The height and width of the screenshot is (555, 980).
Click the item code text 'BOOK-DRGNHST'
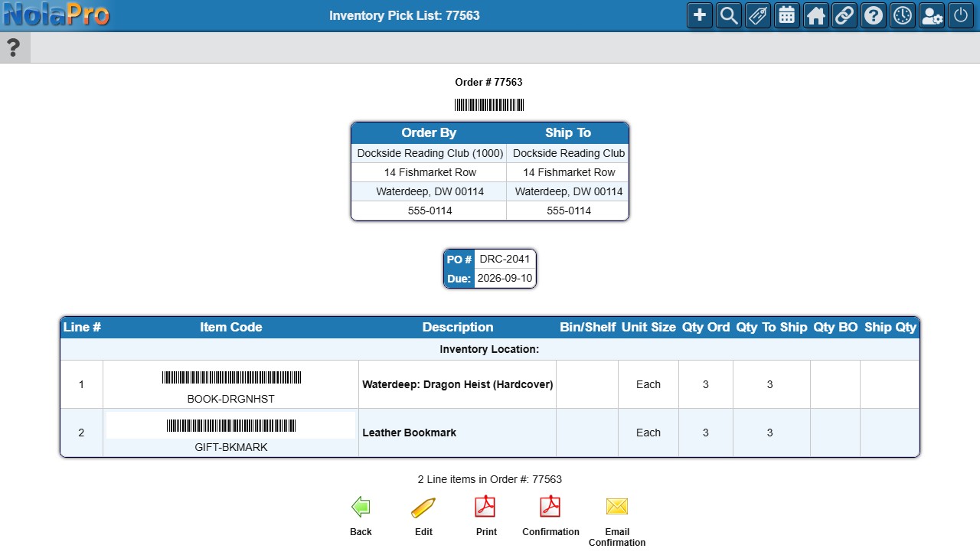(x=231, y=399)
